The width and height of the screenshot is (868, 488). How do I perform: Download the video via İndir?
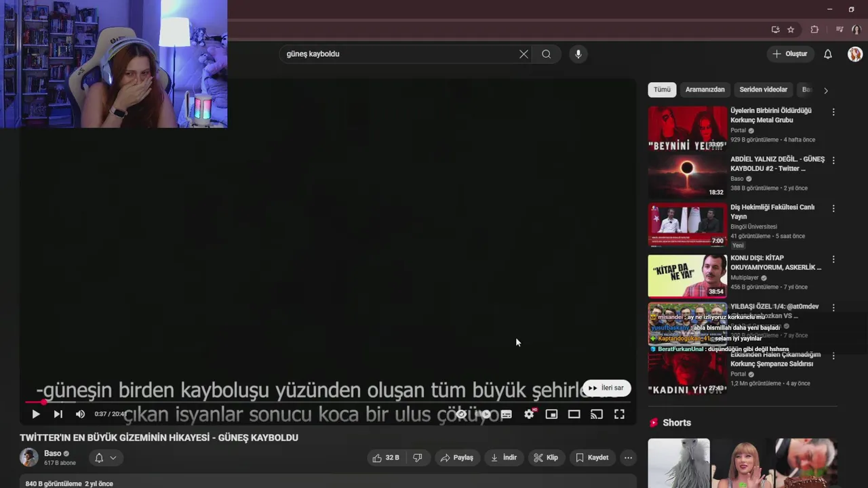[x=504, y=457]
